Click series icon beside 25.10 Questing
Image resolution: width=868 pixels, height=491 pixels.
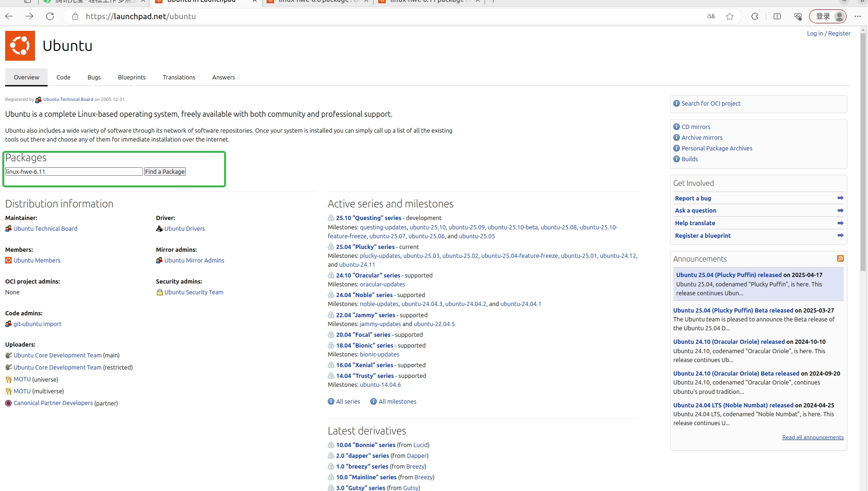(331, 218)
